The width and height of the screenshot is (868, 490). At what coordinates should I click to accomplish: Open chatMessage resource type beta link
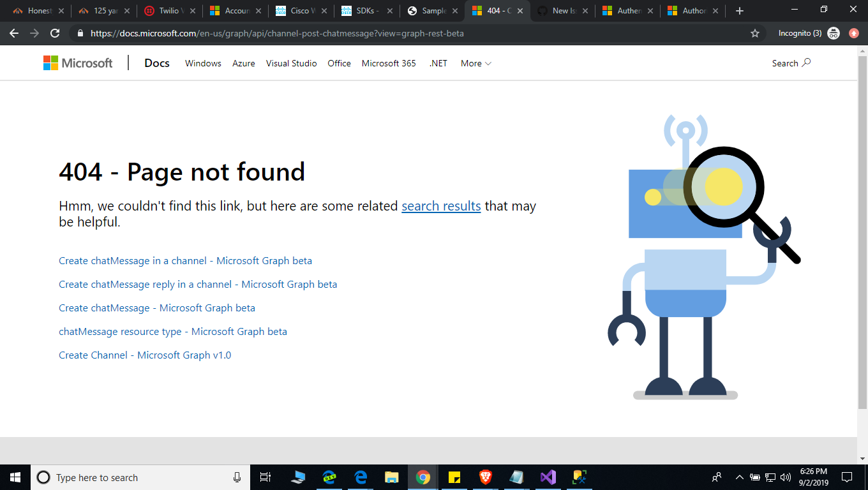pos(172,331)
